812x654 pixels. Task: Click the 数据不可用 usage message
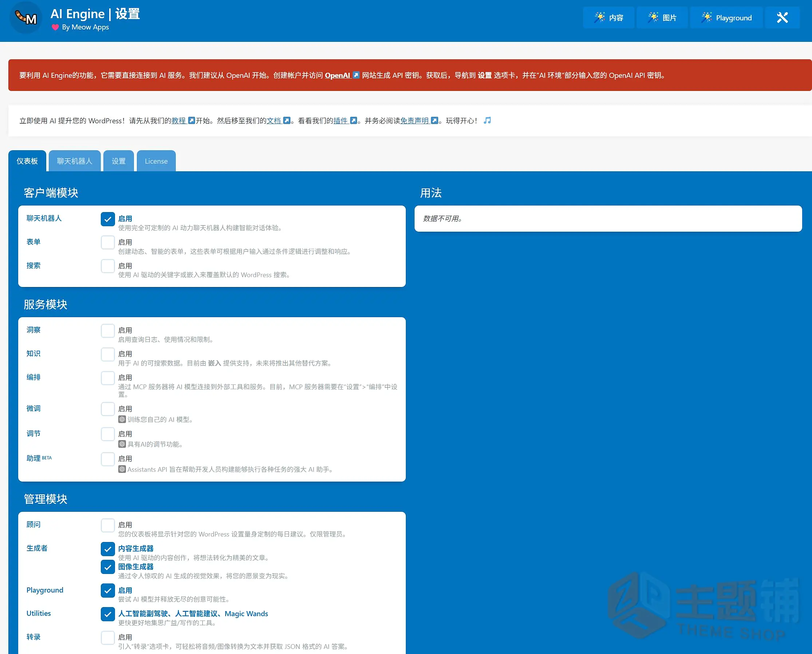click(443, 219)
